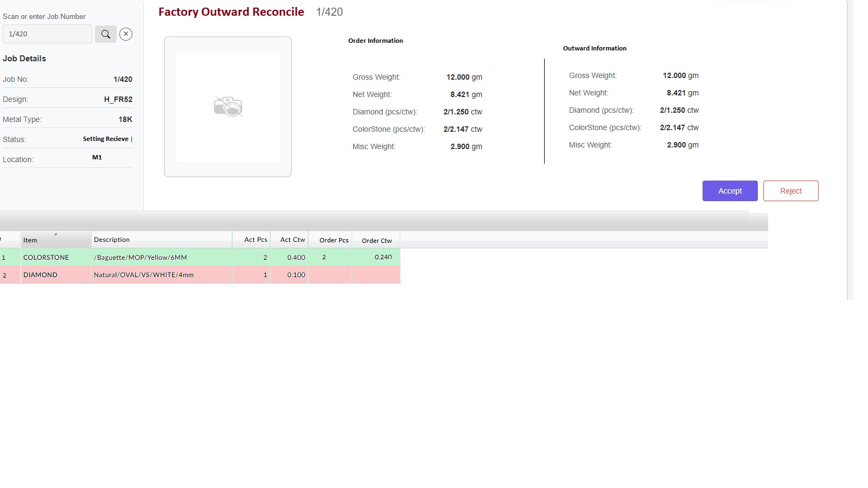This screenshot has width=868, height=488.
Task: Sort the table by Item column
Action: point(55,240)
